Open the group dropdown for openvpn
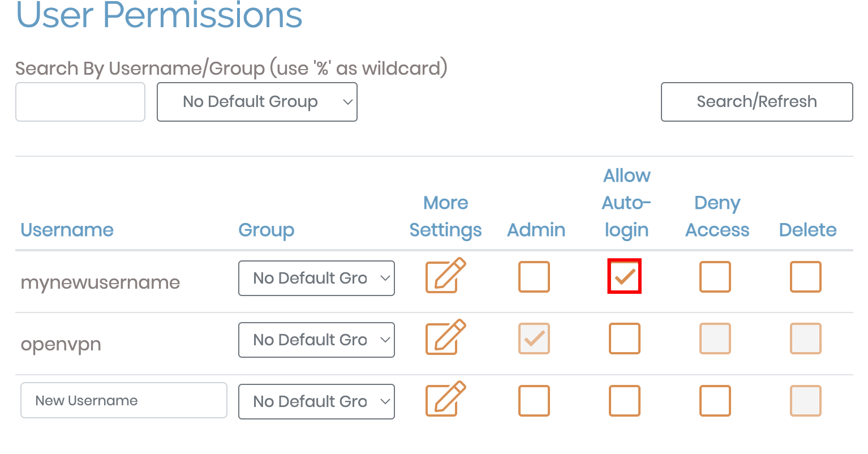The image size is (868, 454). (x=316, y=340)
